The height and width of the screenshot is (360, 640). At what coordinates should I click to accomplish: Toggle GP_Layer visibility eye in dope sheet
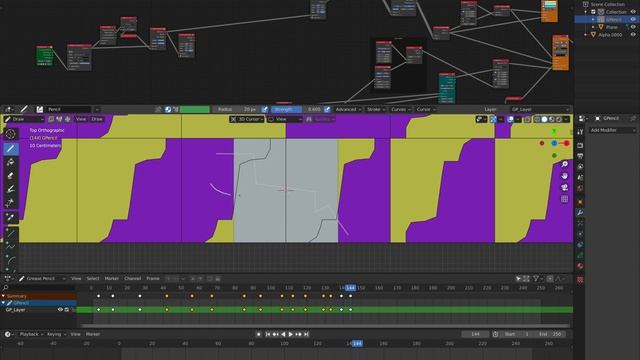(x=60, y=310)
